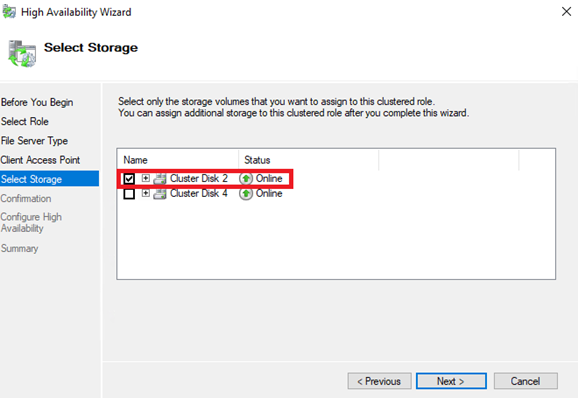This screenshot has height=398, width=578.
Task: Check the Cluster Disk 4 checkbox
Action: pos(129,193)
